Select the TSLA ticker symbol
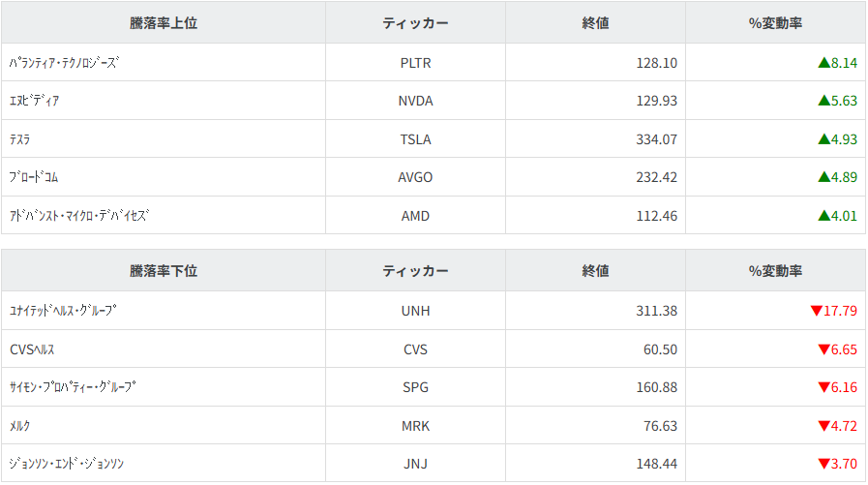868x485 pixels. pyautogui.click(x=415, y=139)
